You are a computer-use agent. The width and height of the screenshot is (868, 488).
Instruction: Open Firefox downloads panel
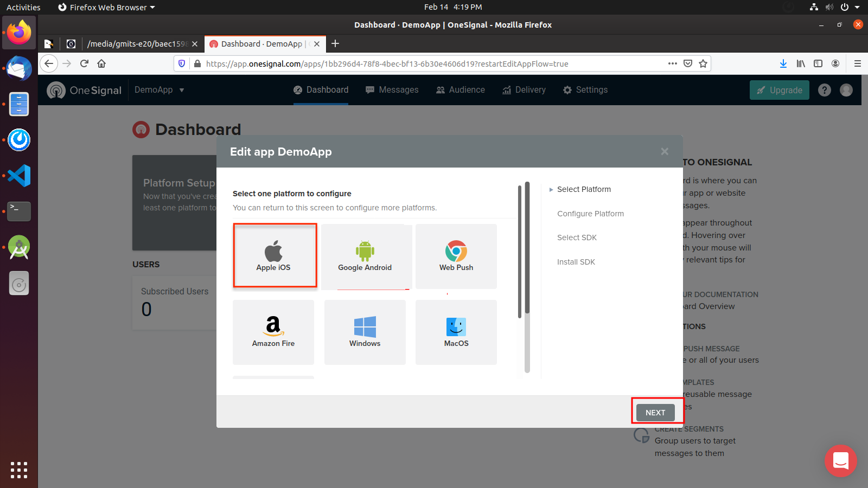click(783, 63)
